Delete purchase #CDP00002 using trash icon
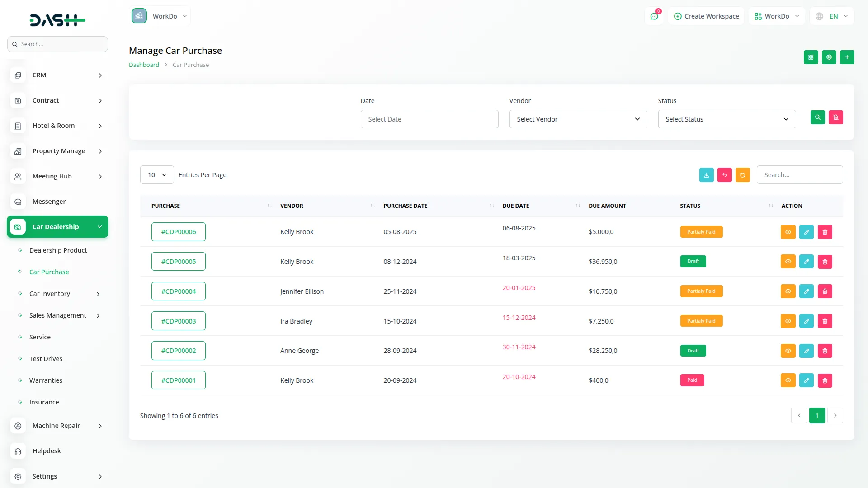 825,351
